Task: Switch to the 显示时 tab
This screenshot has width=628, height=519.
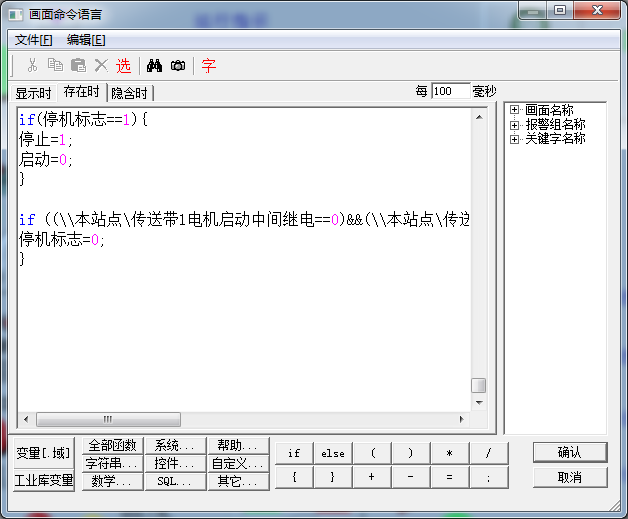Action: [33, 93]
